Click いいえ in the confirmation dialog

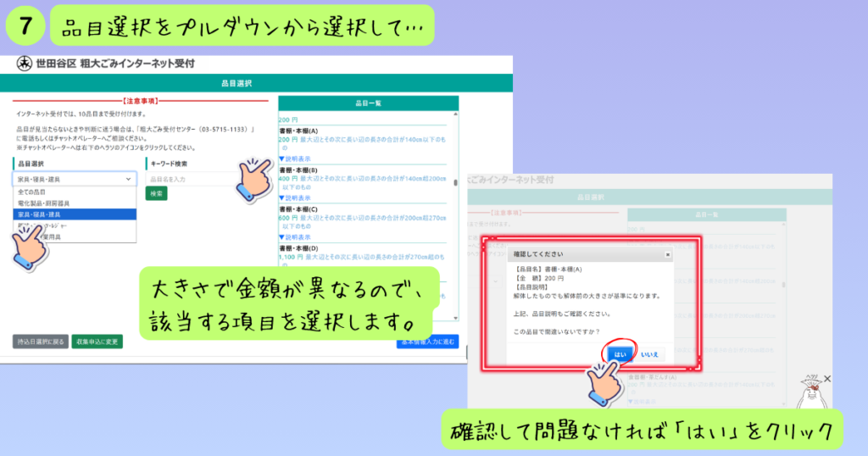pos(649,355)
